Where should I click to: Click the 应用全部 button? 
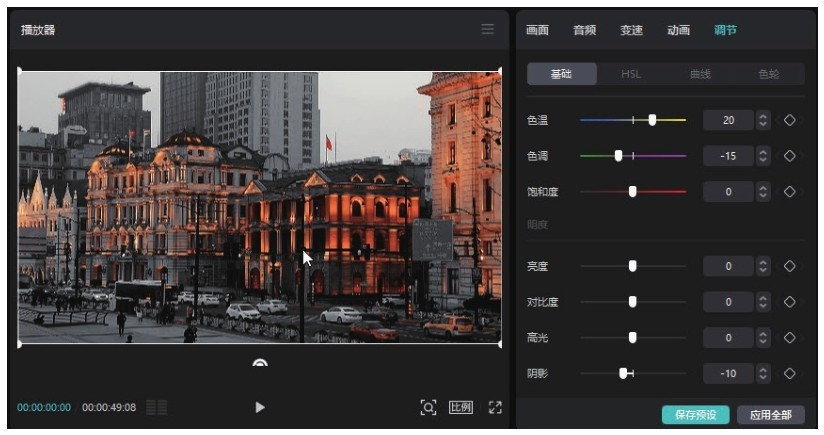coord(771,415)
